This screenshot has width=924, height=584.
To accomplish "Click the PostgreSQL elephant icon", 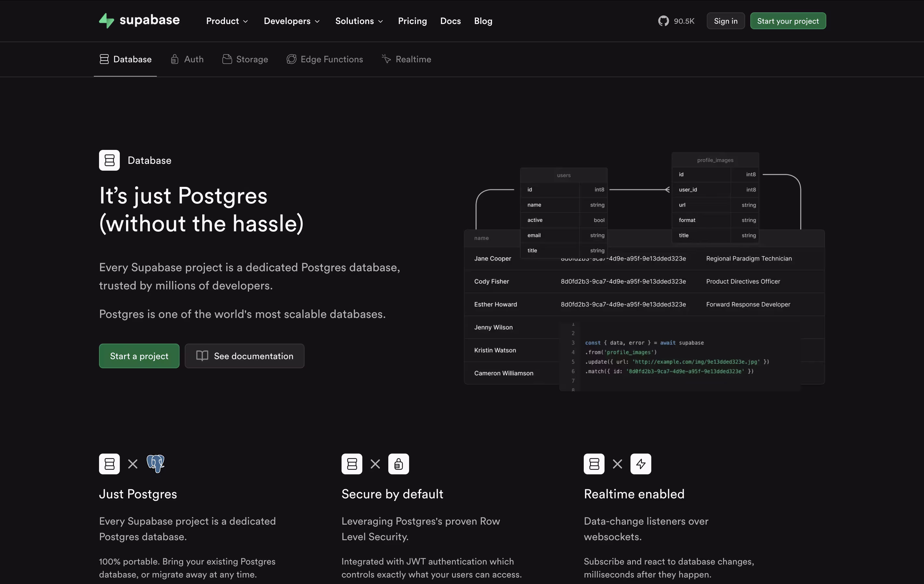I will tap(156, 464).
